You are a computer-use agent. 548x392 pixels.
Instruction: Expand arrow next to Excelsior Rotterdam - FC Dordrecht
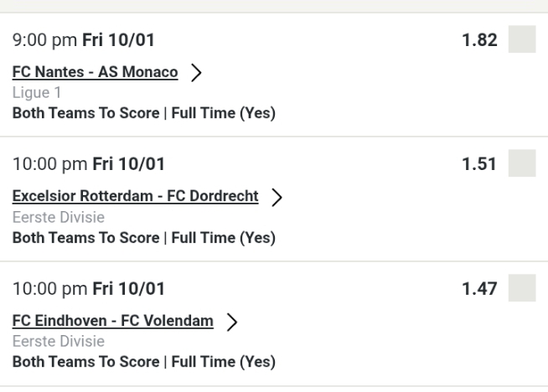pos(275,198)
